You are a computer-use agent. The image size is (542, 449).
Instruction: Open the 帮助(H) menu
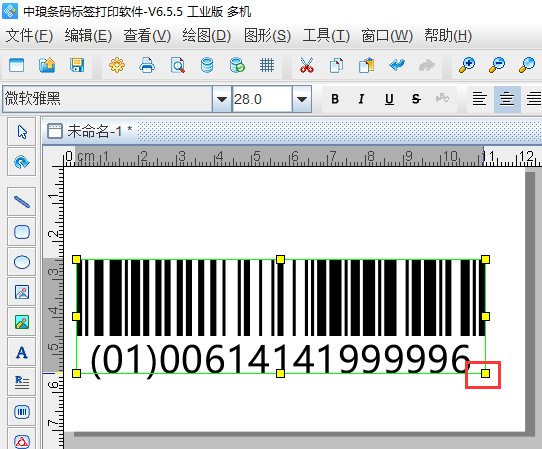[x=448, y=36]
